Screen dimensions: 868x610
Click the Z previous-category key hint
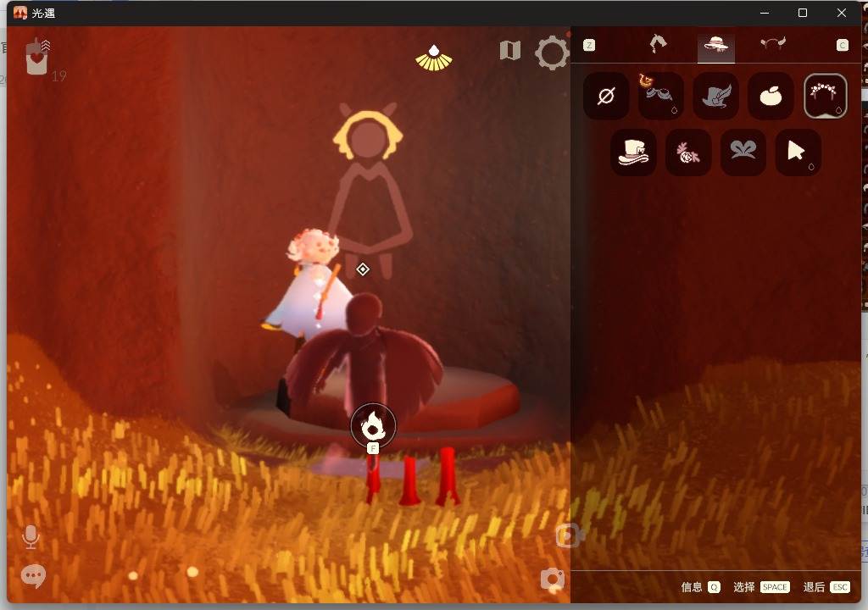point(589,46)
